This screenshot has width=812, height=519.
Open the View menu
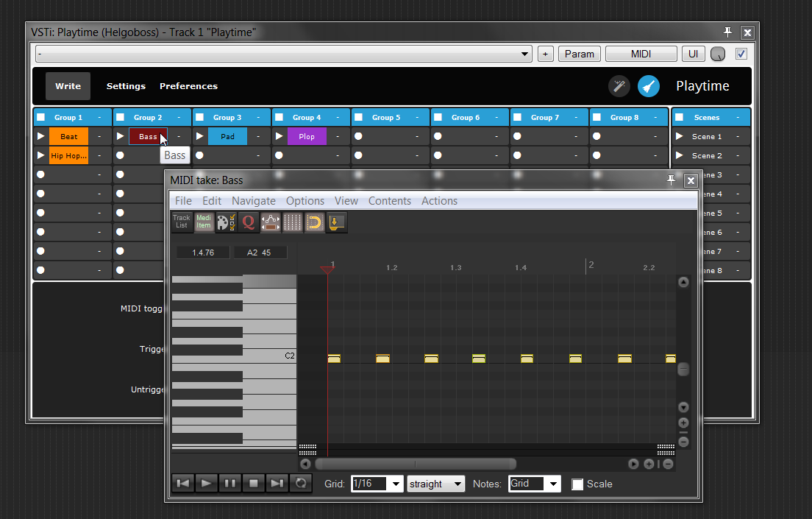(346, 201)
